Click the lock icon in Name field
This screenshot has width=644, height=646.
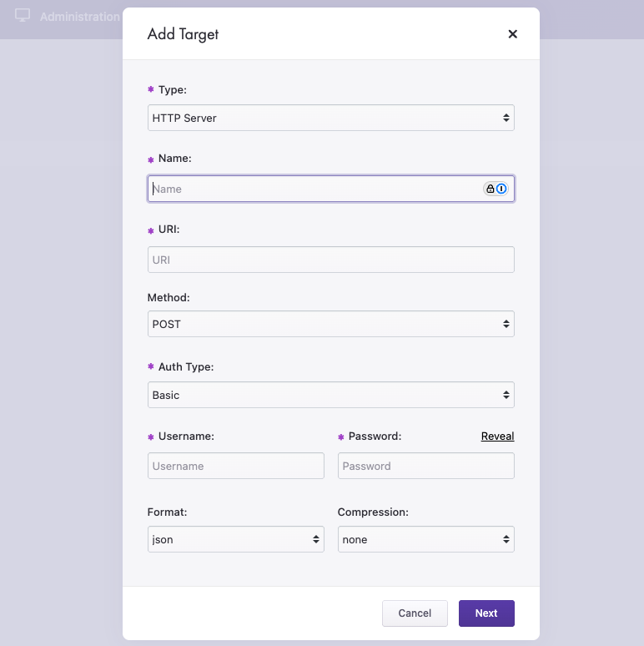point(491,189)
